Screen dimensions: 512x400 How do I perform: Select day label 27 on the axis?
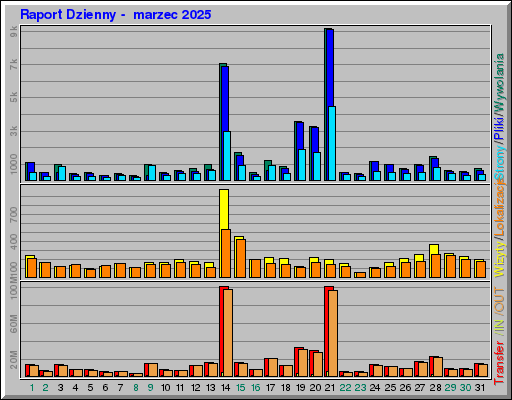pos(420,388)
